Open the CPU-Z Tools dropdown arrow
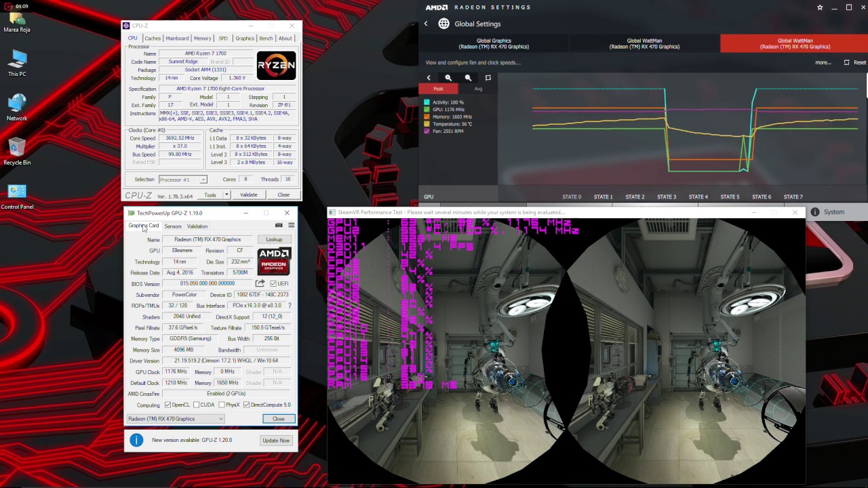The width and height of the screenshot is (868, 488). click(226, 195)
